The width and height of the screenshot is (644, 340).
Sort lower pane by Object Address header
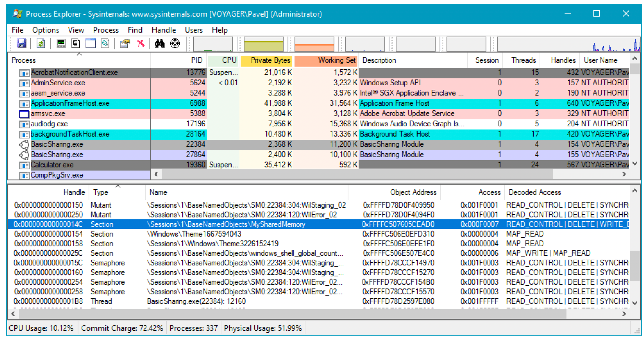pos(394,192)
